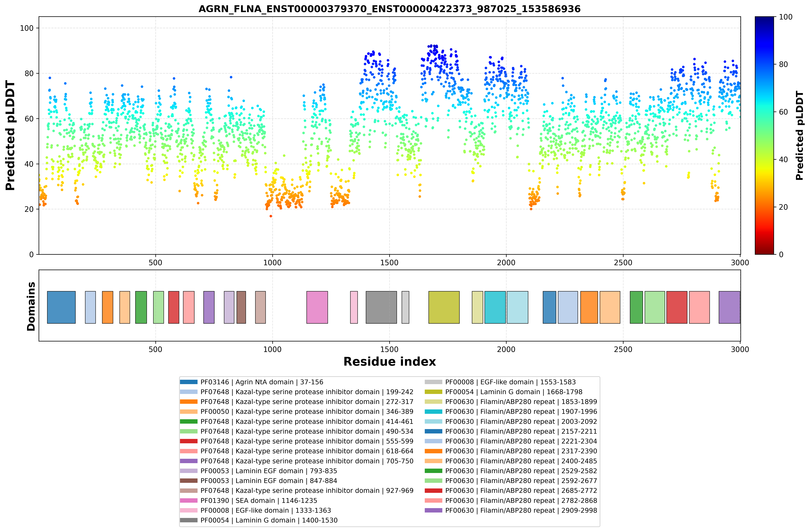810x532 pixels.
Task: Click the brown Laminin EGF domain block
Action: [241, 307]
